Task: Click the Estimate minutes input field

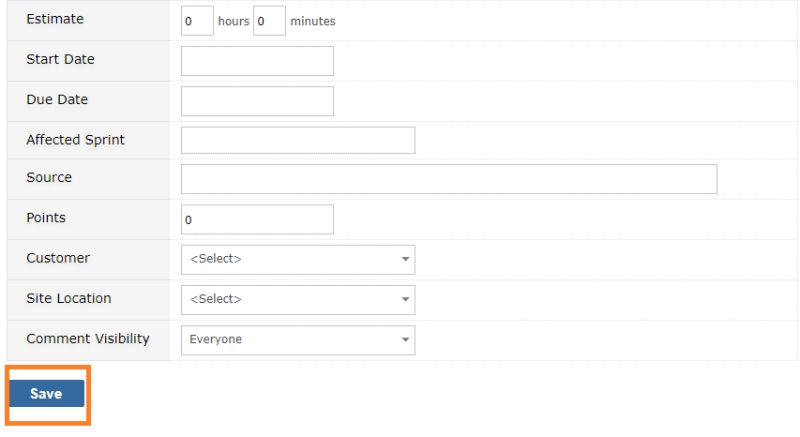Action: click(x=269, y=21)
